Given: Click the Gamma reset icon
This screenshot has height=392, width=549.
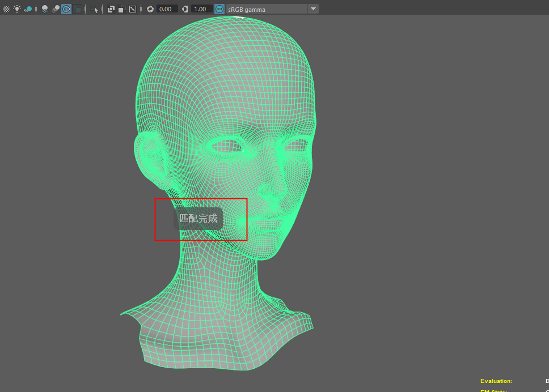Looking at the screenshot, I should pos(185,9).
